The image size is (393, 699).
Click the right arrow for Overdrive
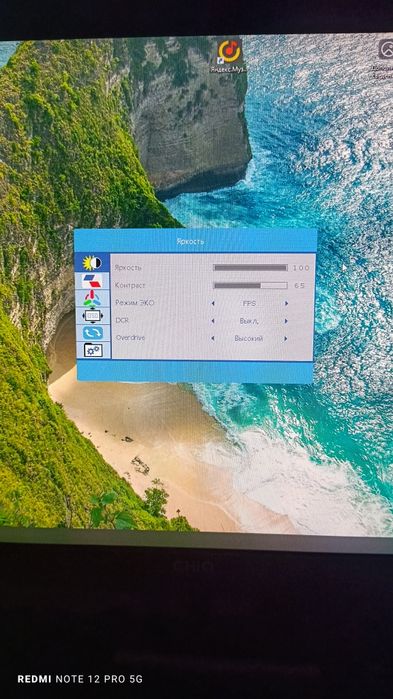click(286, 339)
